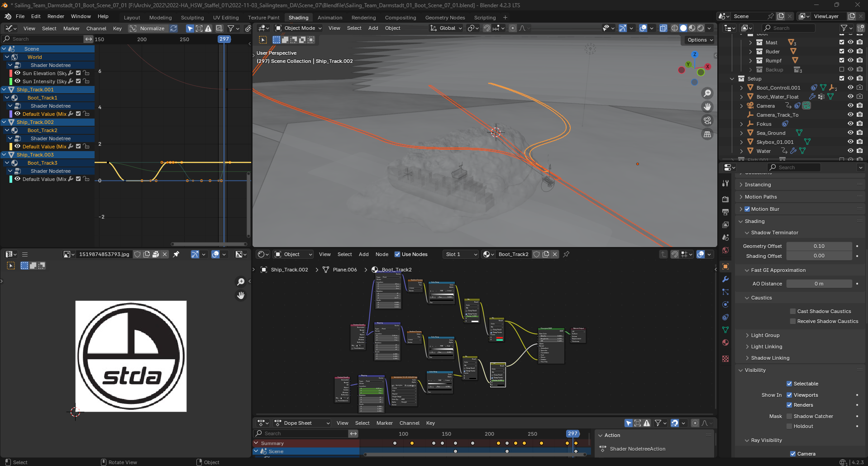This screenshot has width=868, height=466.
Task: Select rendered viewport shading
Action: click(701, 28)
